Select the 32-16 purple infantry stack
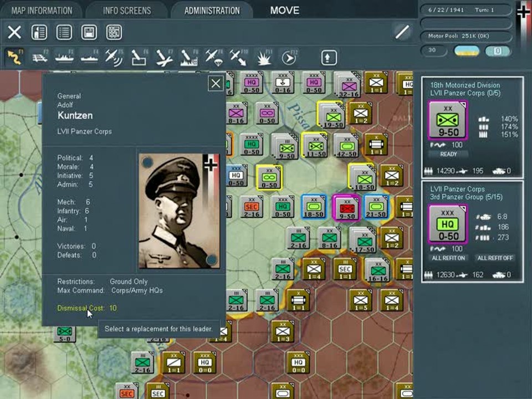532x399 pixels. pos(347,84)
